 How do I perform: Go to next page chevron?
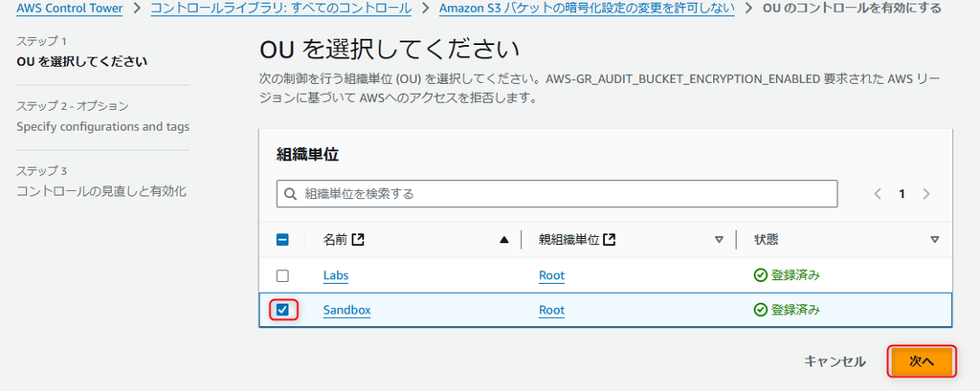pyautogui.click(x=926, y=194)
